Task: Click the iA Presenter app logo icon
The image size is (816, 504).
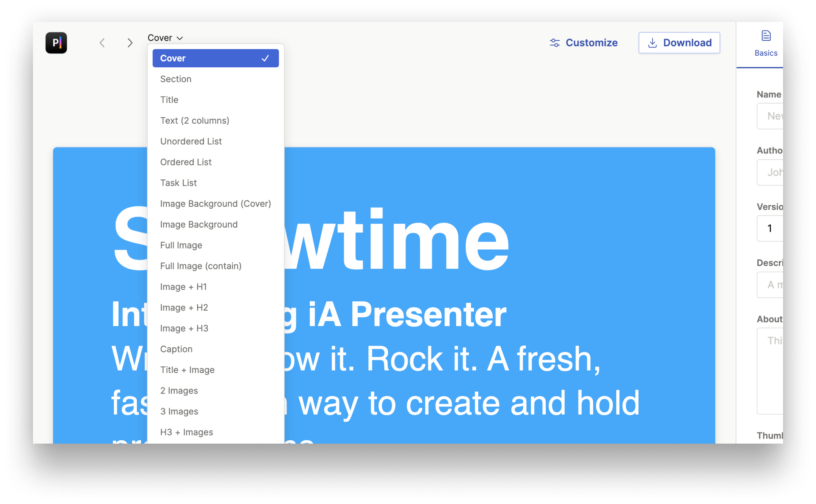Action: coord(56,43)
